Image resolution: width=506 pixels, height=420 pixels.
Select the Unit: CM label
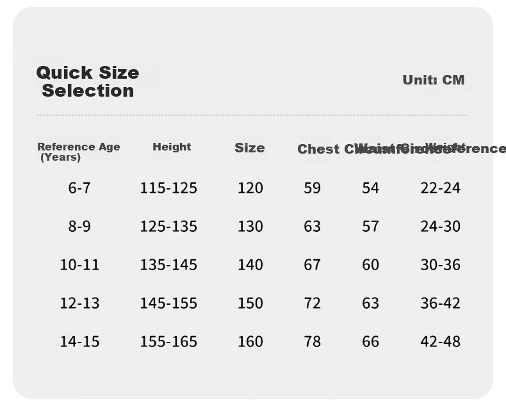click(434, 80)
